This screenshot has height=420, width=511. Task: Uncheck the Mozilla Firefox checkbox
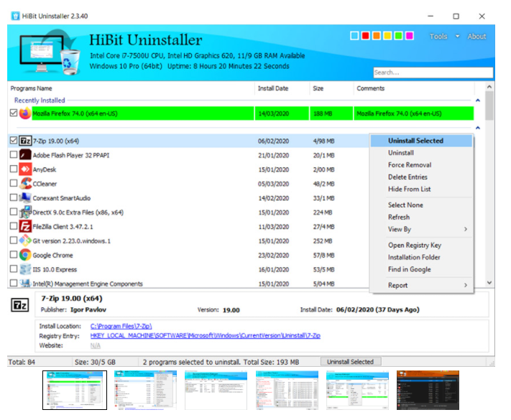point(14,113)
